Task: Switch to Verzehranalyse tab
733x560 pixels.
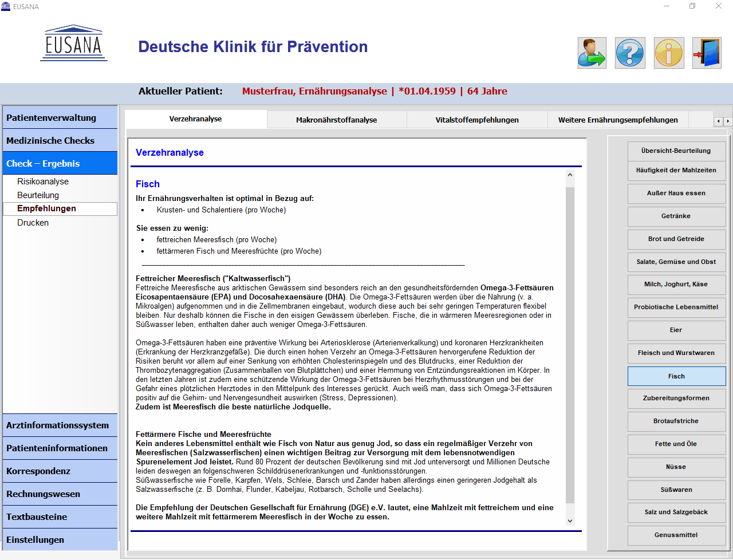Action: coord(195,119)
